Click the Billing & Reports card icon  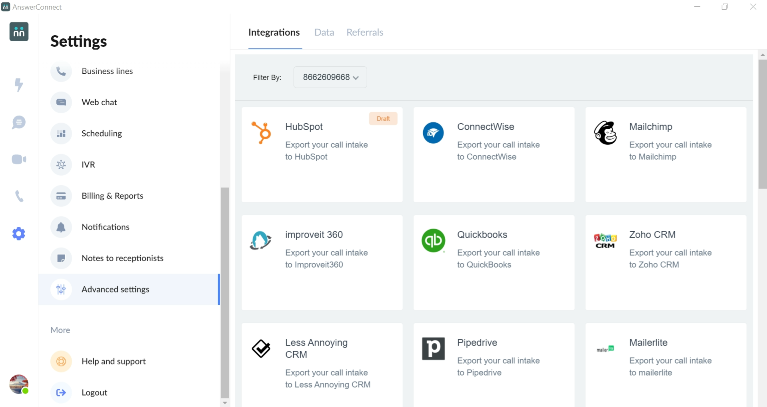point(61,196)
